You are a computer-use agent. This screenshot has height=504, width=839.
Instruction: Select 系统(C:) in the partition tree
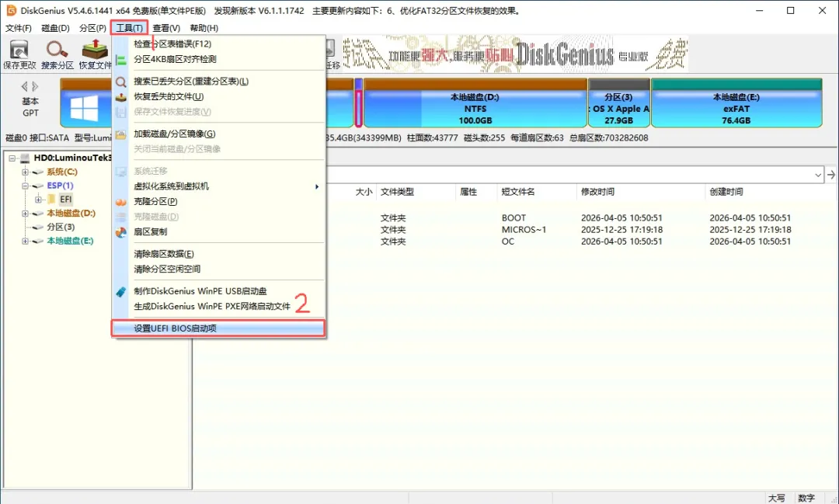[62, 172]
